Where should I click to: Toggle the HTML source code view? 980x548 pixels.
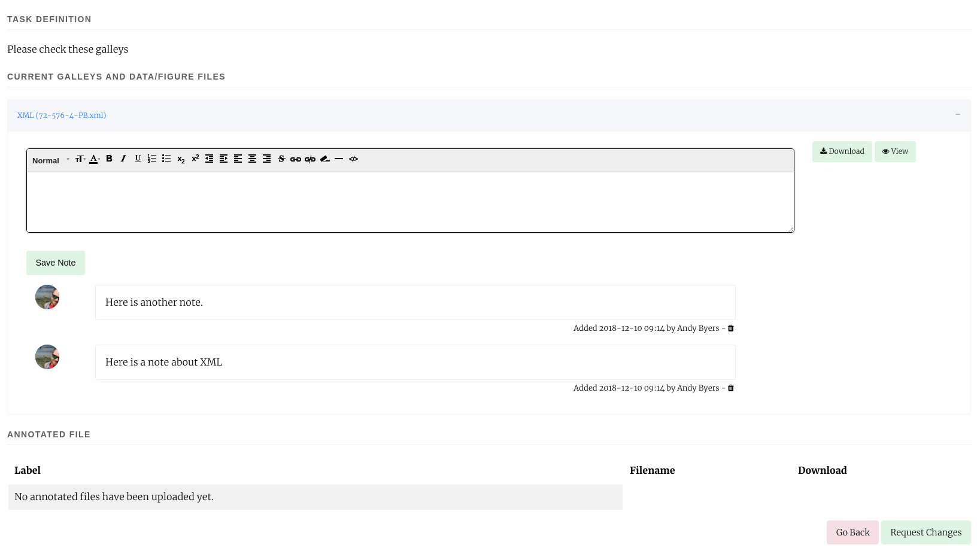coord(353,159)
